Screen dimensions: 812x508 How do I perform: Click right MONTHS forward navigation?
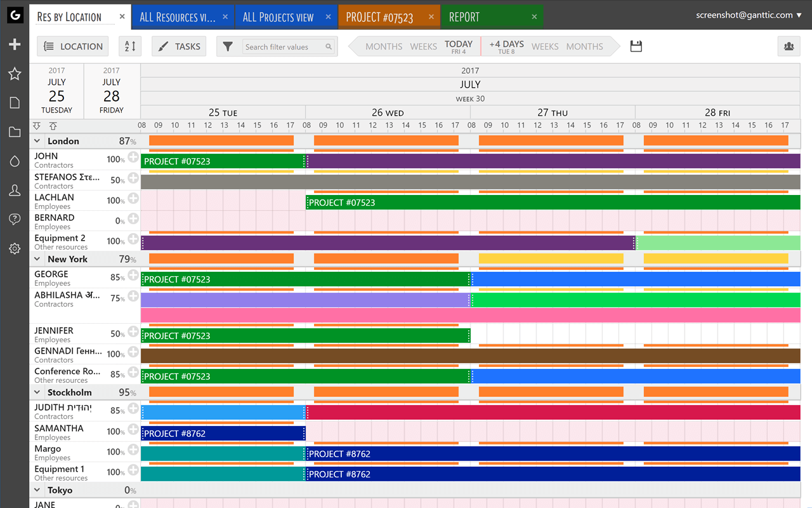click(584, 46)
